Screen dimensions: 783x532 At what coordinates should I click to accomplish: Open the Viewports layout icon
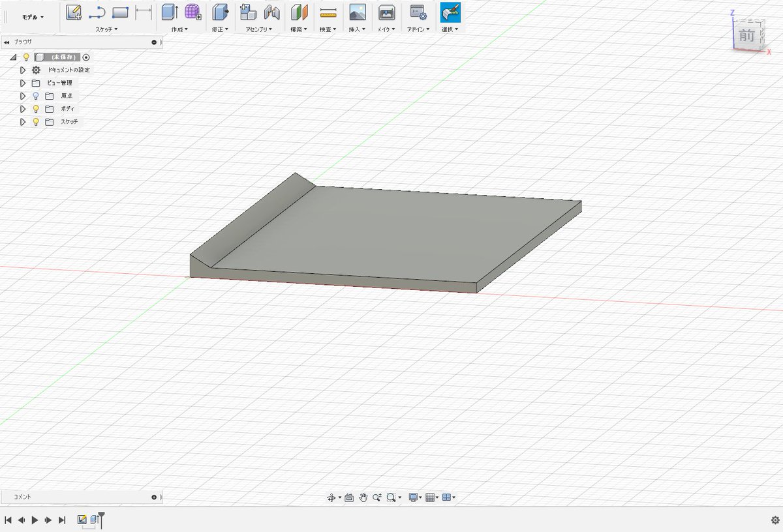pyautogui.click(x=448, y=497)
